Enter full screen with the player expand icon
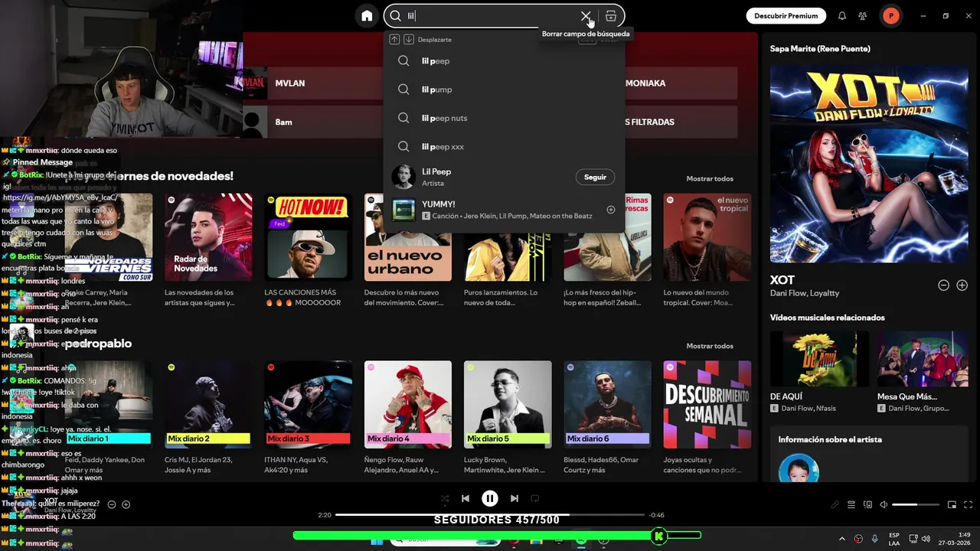980x551 pixels. (x=969, y=505)
